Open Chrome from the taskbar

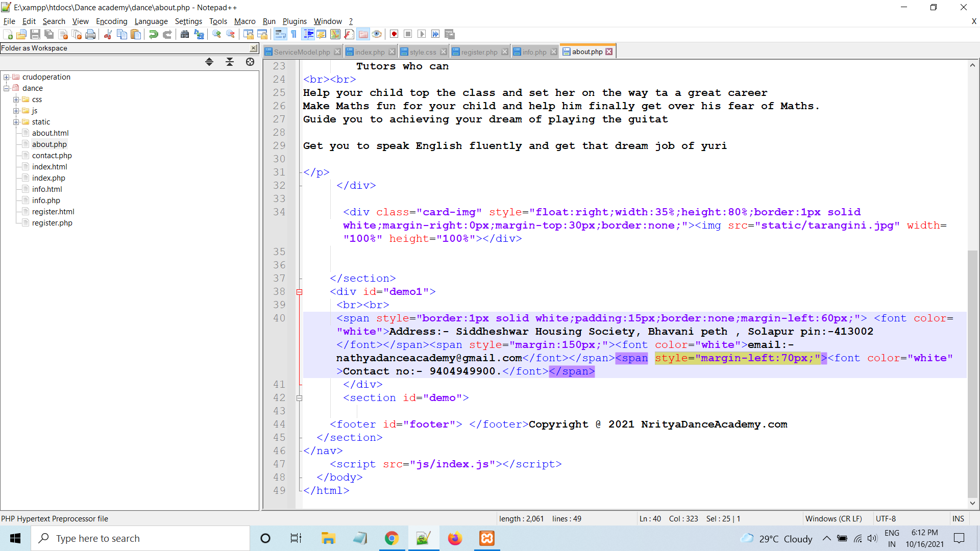391,538
